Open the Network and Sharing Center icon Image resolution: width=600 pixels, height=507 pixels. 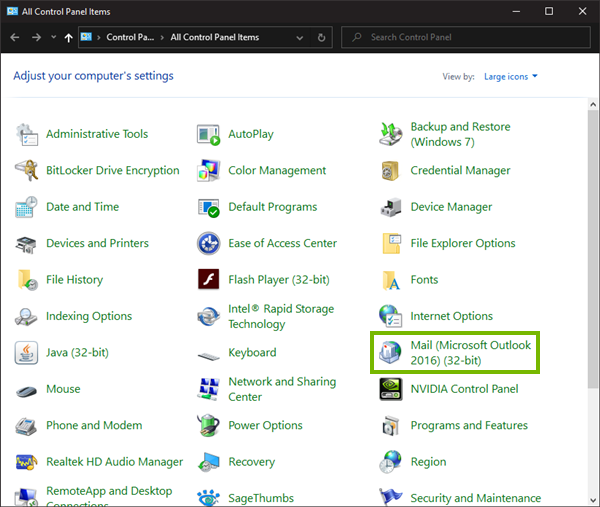(x=209, y=389)
